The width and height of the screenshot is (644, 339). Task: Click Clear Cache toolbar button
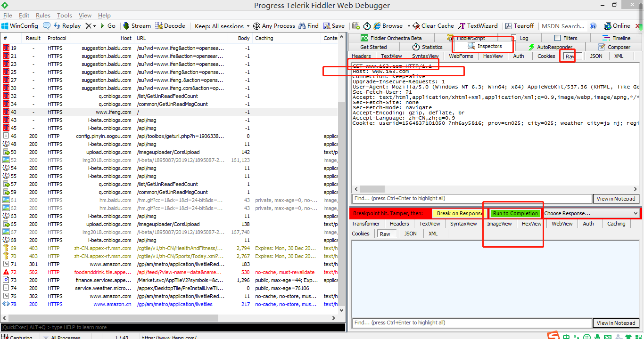(433, 26)
